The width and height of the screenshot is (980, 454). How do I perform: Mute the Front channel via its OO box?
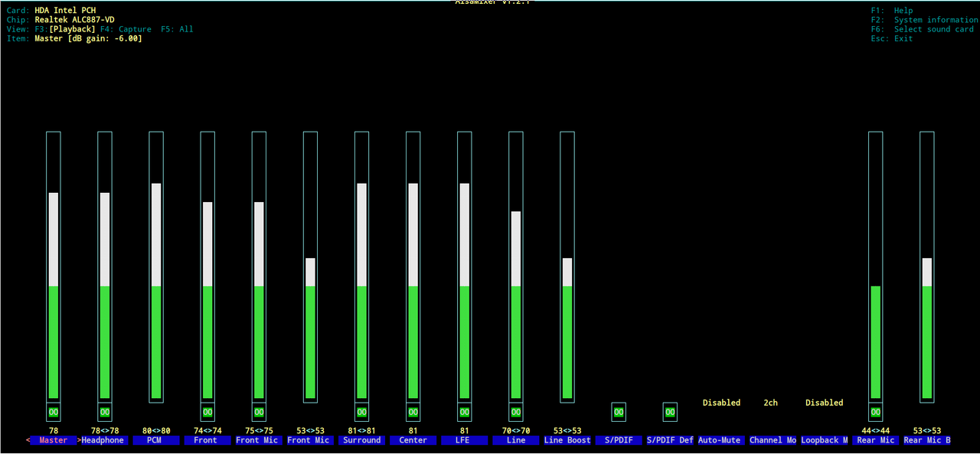tap(207, 412)
